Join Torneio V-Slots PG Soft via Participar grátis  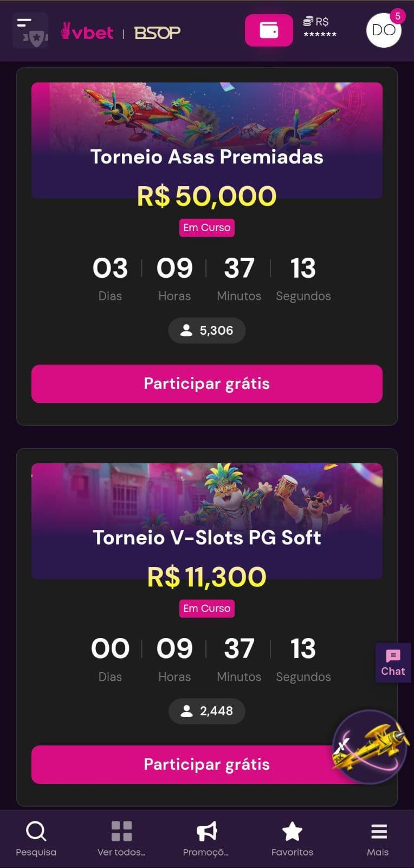[207, 764]
